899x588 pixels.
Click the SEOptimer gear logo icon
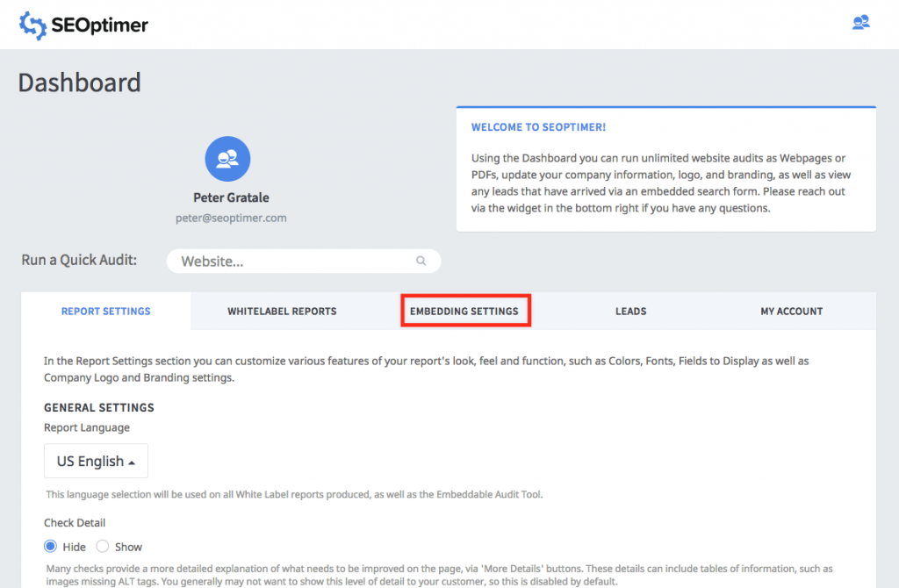pos(33,25)
